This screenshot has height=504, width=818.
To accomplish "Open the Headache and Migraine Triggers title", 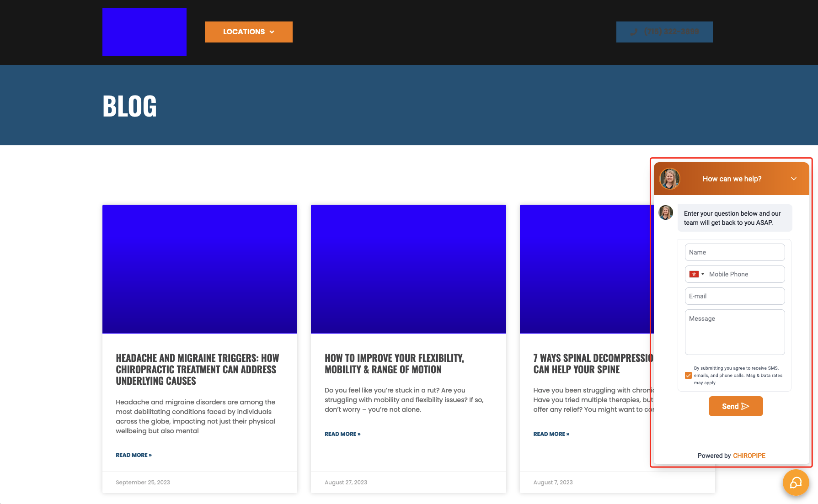I will [x=197, y=369].
